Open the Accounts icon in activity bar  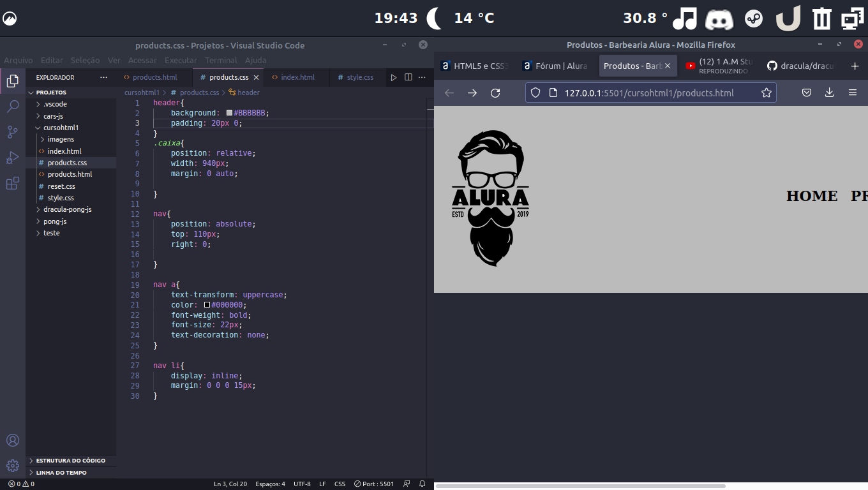[12, 440]
